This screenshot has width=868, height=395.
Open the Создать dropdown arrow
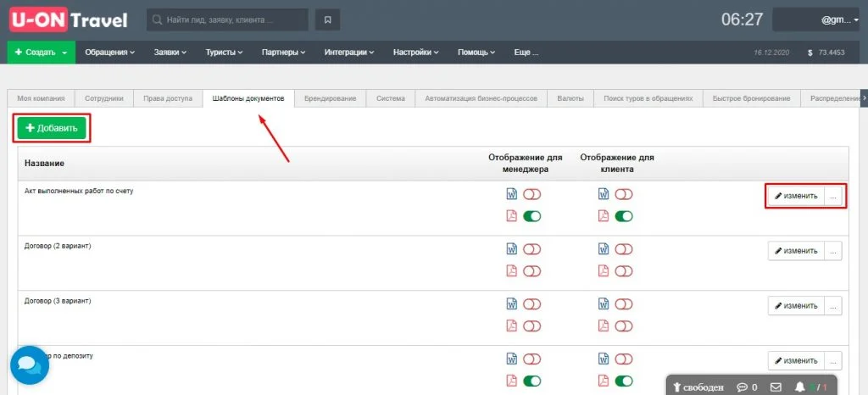64,53
